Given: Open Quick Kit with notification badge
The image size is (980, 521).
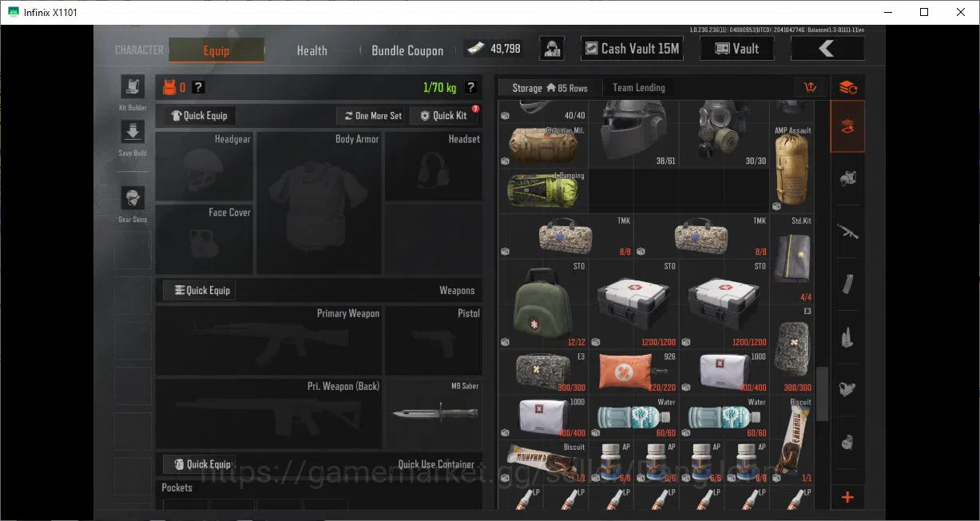Looking at the screenshot, I should (444, 116).
